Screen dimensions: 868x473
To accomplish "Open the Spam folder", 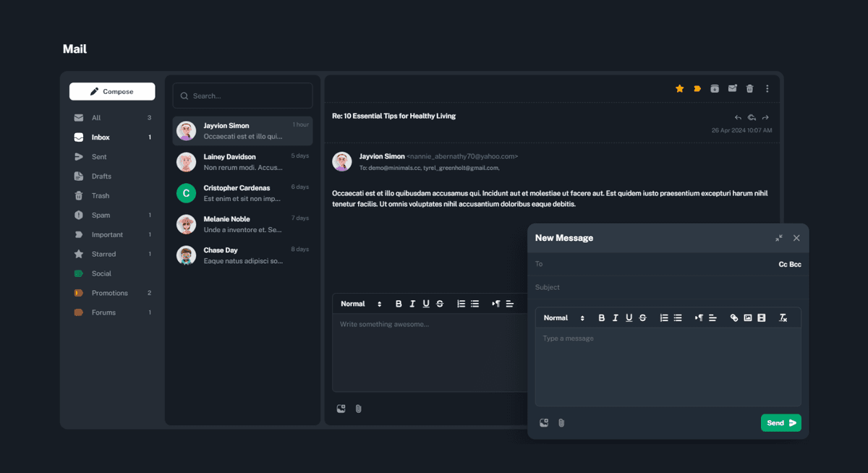I will pyautogui.click(x=112, y=216).
